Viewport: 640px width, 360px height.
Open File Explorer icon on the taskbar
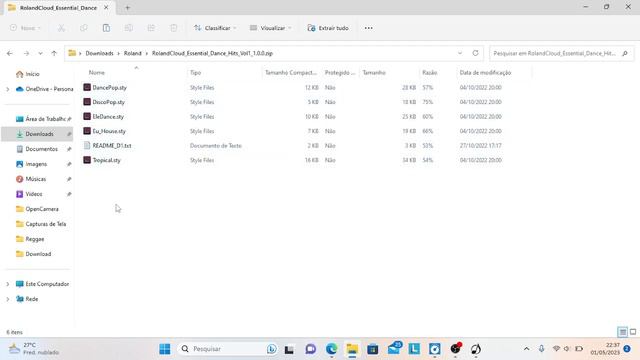tap(352, 349)
